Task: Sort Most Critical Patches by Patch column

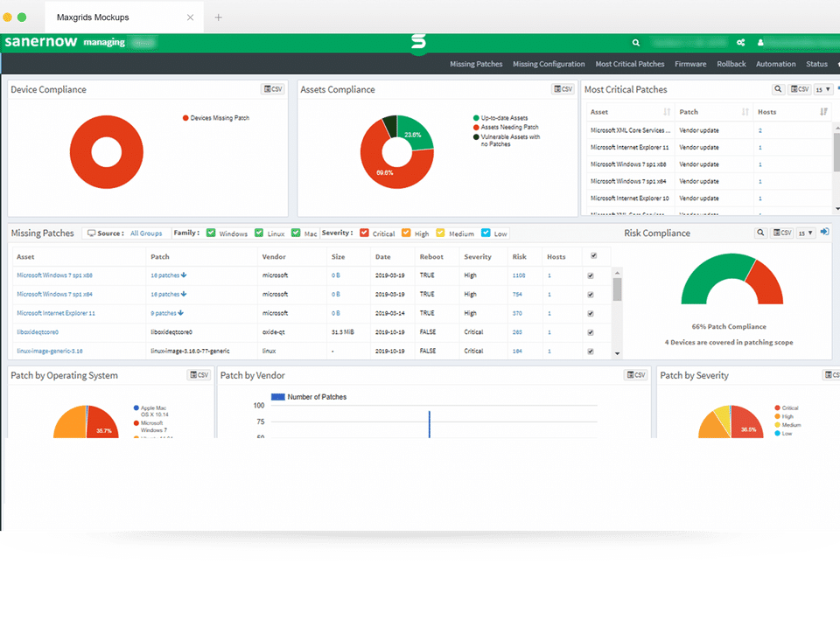Action: tap(745, 112)
